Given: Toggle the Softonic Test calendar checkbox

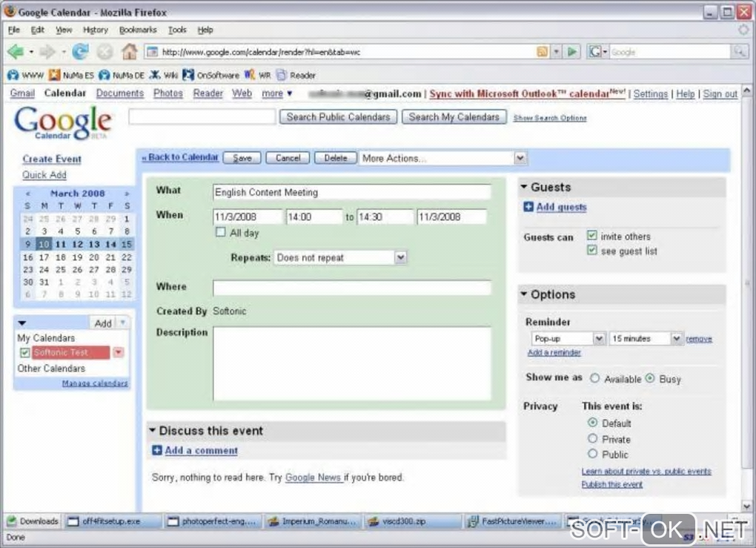Looking at the screenshot, I should [25, 353].
